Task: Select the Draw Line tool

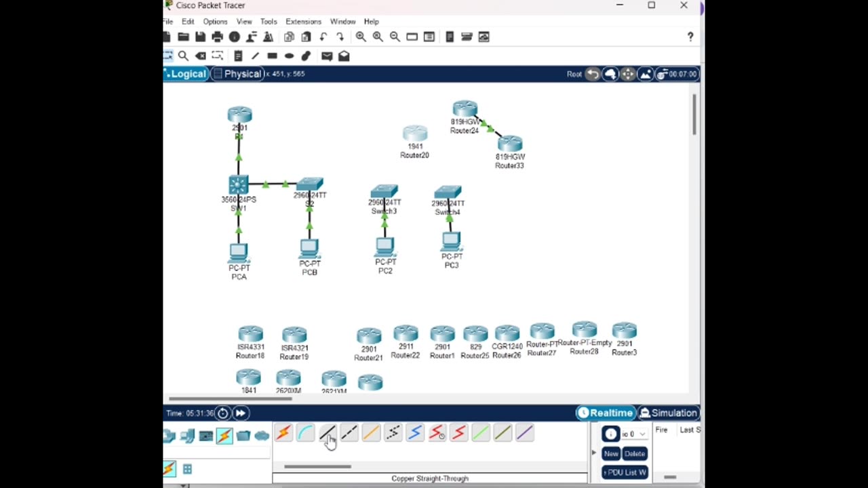Action: (x=255, y=56)
